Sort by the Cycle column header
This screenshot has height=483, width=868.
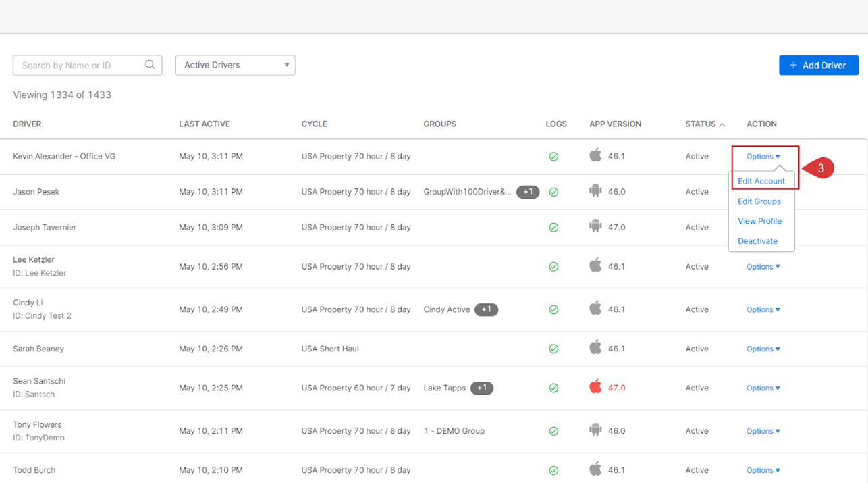pos(315,124)
